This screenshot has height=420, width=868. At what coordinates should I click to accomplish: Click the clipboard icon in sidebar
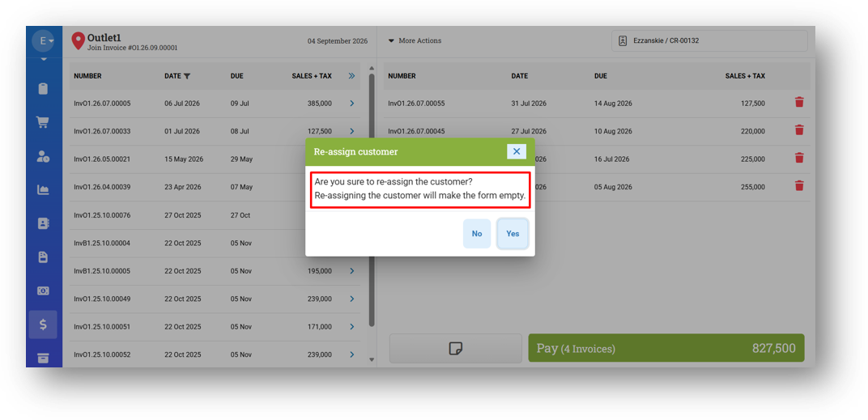point(43,88)
